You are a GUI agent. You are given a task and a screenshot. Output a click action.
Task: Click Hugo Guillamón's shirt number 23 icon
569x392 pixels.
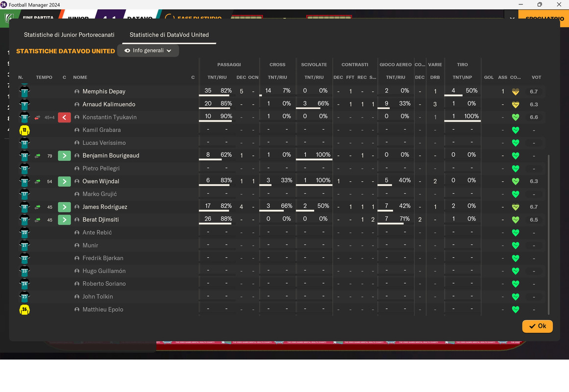[25, 271]
